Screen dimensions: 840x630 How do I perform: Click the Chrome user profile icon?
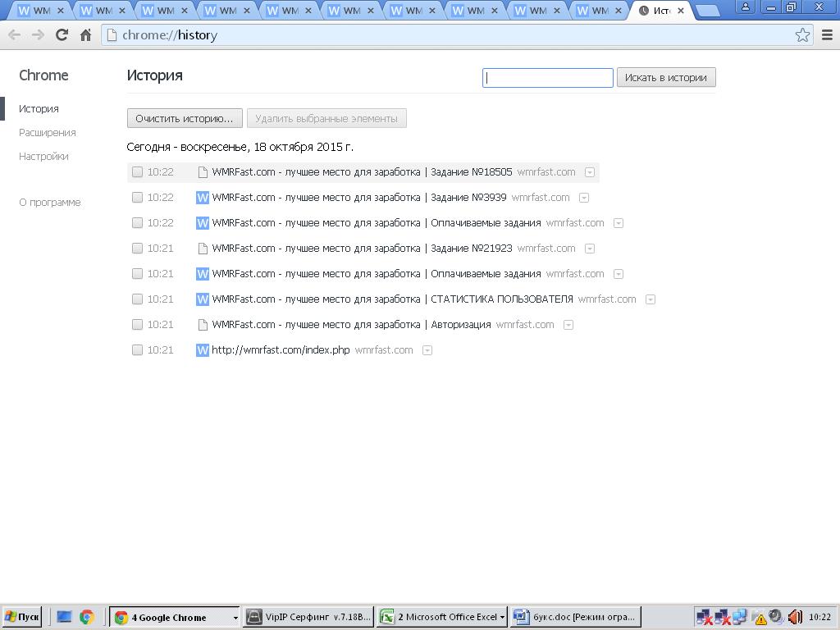[x=745, y=7]
